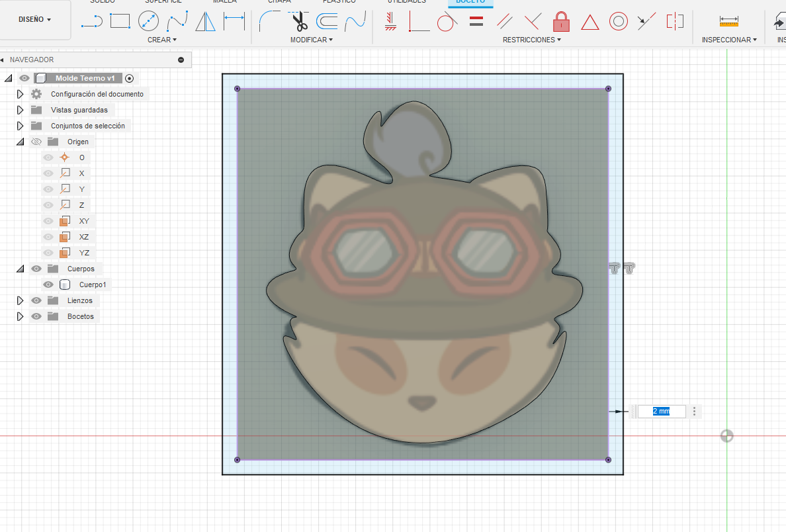This screenshot has width=786, height=532.
Task: Toggle visibility of the XY plane
Action: click(48, 221)
